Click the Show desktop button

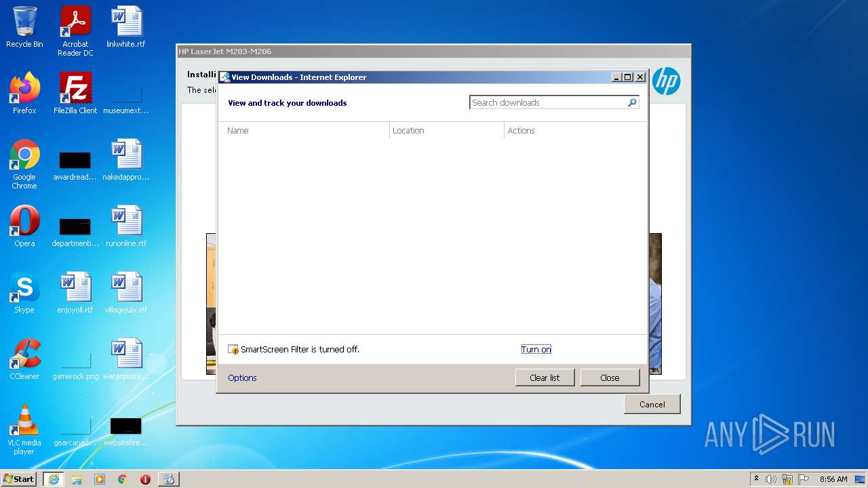861,479
